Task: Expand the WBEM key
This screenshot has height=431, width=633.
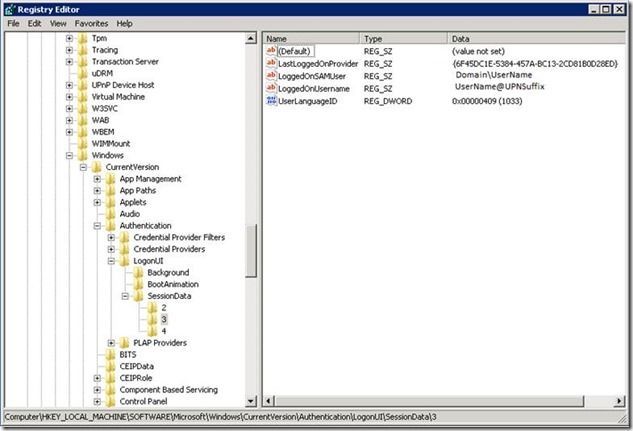Action: click(69, 132)
